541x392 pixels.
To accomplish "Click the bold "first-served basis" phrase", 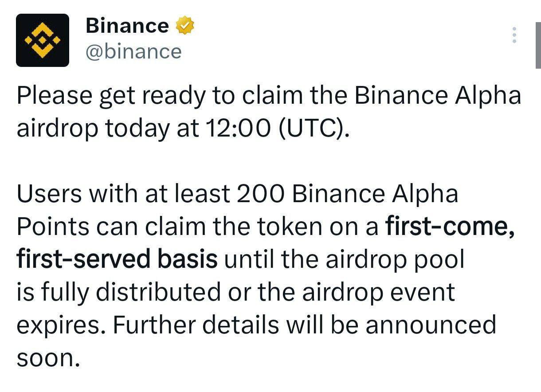I will click(118, 259).
